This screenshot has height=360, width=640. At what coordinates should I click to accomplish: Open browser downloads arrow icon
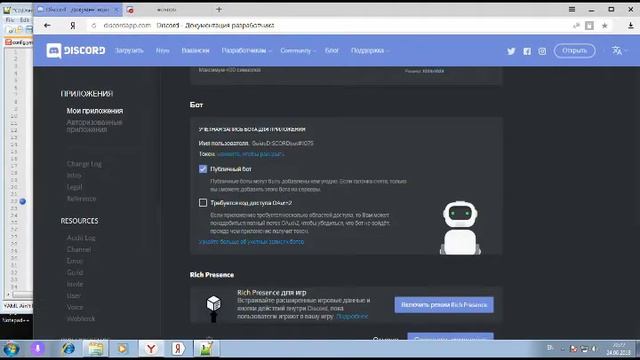pos(631,25)
